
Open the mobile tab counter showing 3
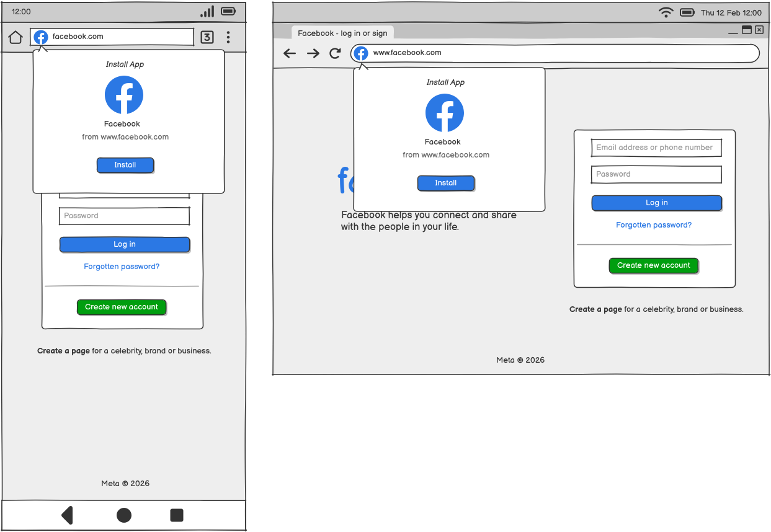pos(207,37)
